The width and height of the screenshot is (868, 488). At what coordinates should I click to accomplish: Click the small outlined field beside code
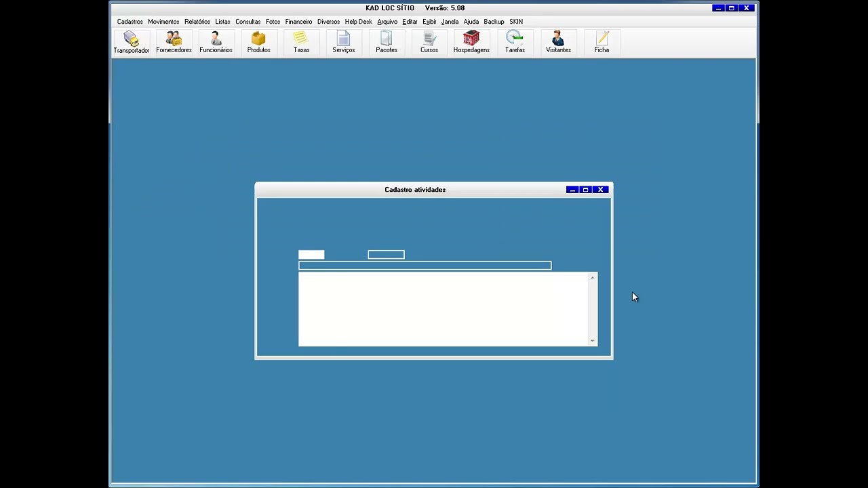tap(386, 255)
